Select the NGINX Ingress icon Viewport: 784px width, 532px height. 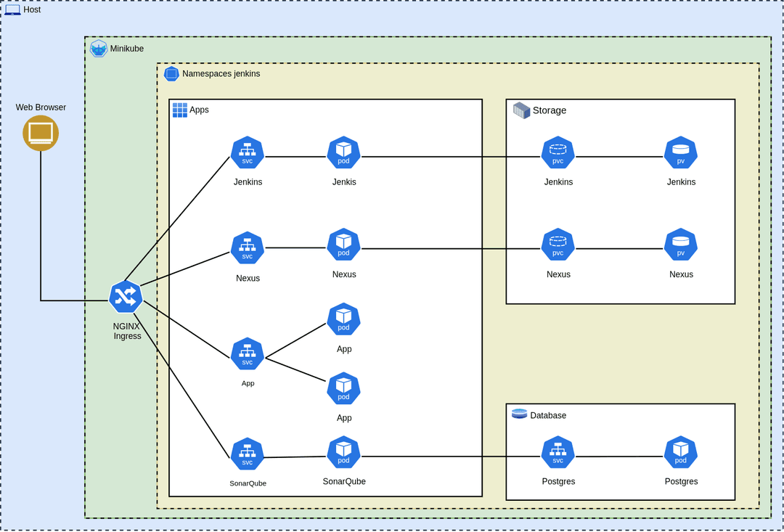point(126,297)
